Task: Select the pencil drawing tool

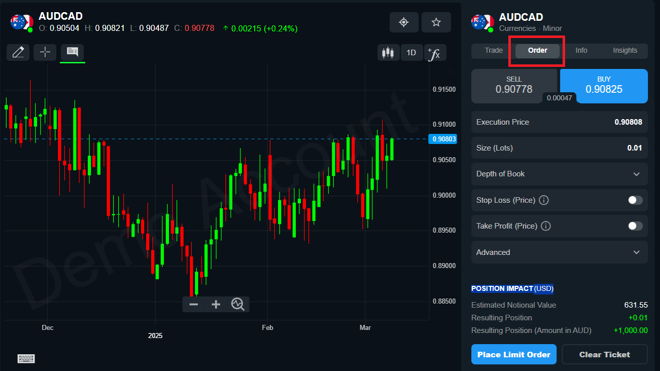Action: click(x=18, y=52)
